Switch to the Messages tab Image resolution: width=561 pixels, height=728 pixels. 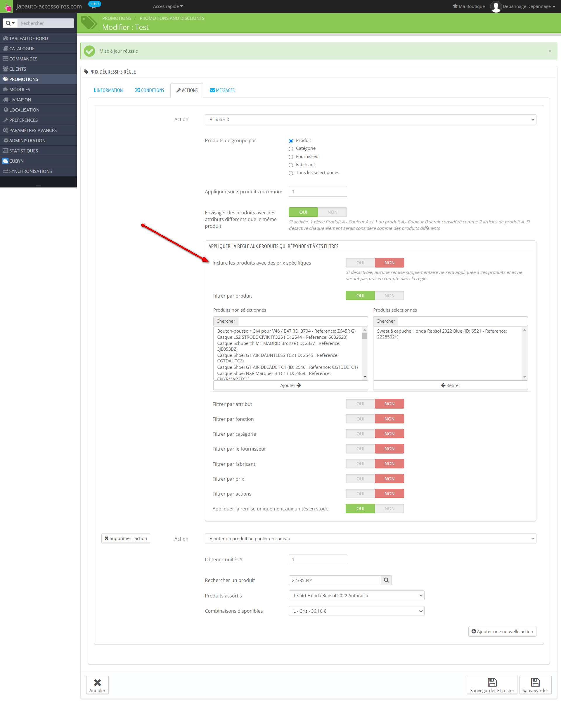pos(222,90)
